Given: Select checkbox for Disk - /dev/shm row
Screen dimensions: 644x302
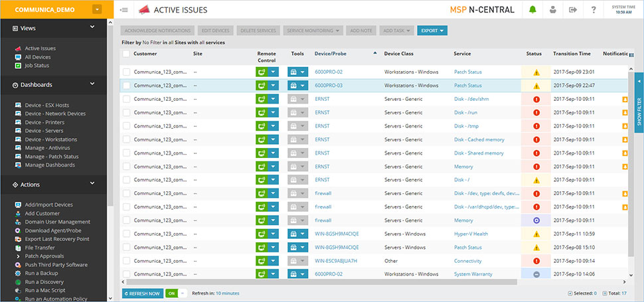Looking at the screenshot, I should click(126, 99).
